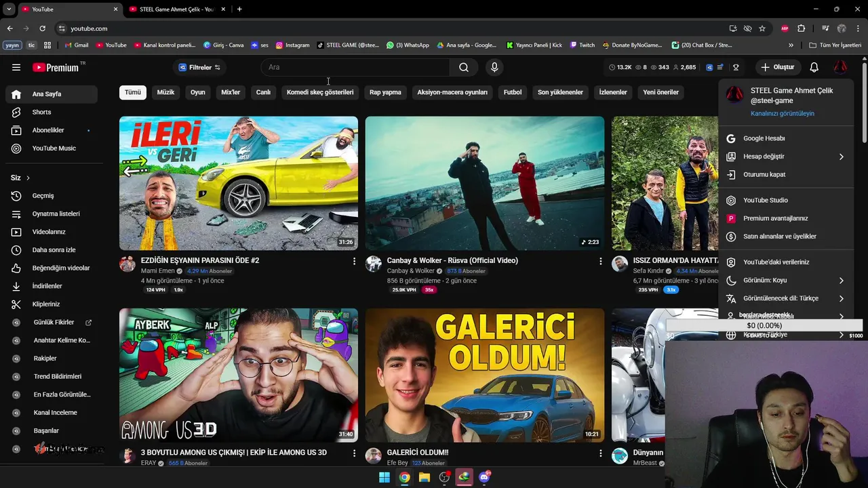The height and width of the screenshot is (488, 868).
Task: Select the Canlı filter chip
Action: tap(263, 92)
